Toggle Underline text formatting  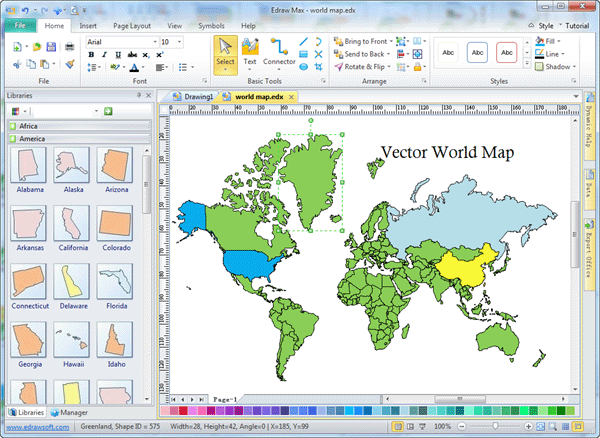pyautogui.click(x=118, y=55)
